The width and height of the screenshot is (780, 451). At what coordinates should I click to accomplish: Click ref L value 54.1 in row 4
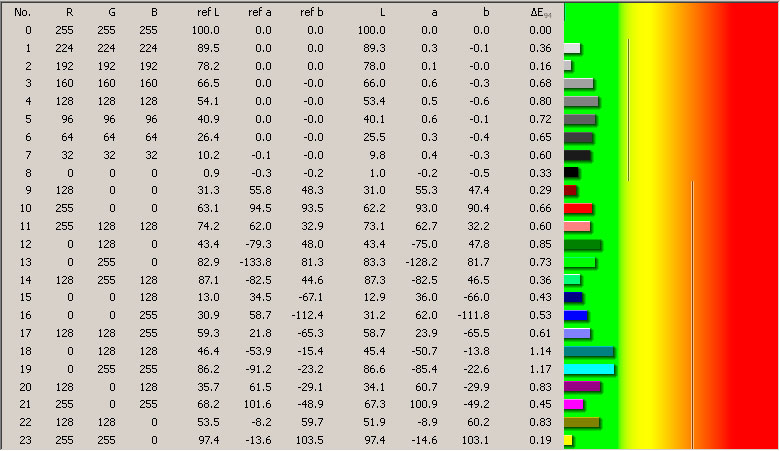(x=208, y=101)
